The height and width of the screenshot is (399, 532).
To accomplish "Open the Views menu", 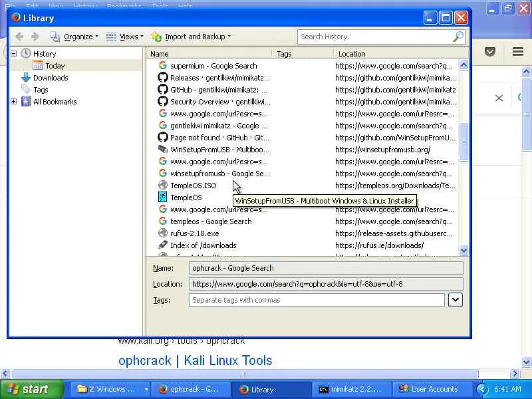I will pyautogui.click(x=125, y=37).
